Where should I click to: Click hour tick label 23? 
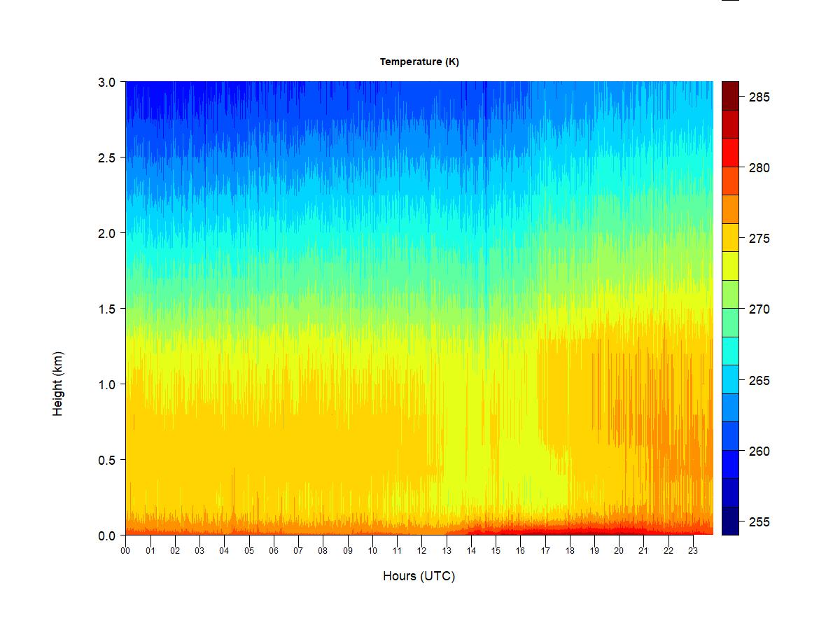pos(693,550)
